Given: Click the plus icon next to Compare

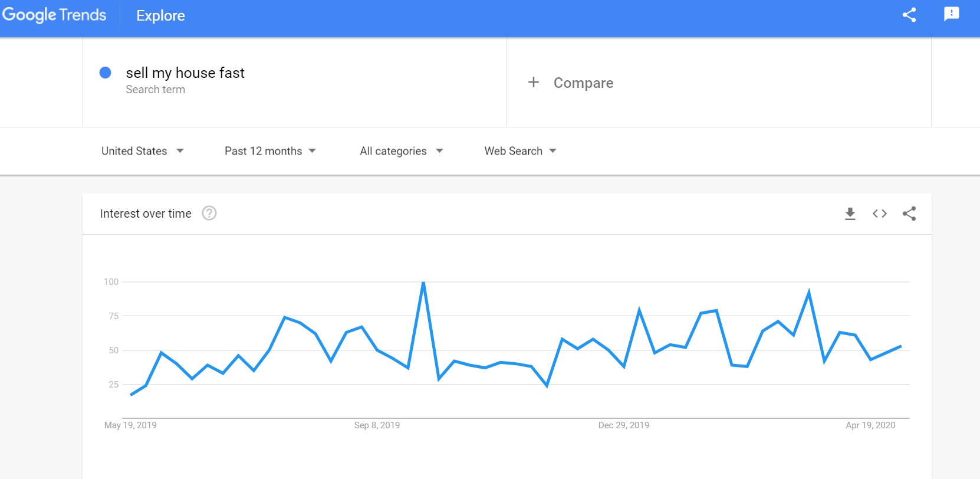Looking at the screenshot, I should pyautogui.click(x=534, y=83).
